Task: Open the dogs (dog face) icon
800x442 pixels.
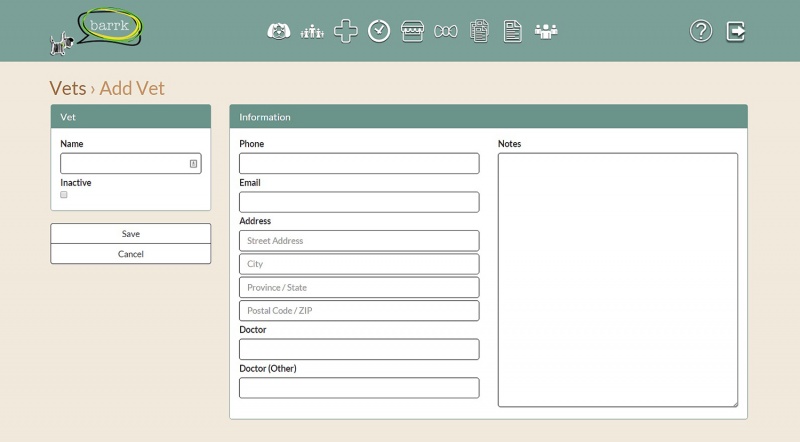Action: [279, 32]
